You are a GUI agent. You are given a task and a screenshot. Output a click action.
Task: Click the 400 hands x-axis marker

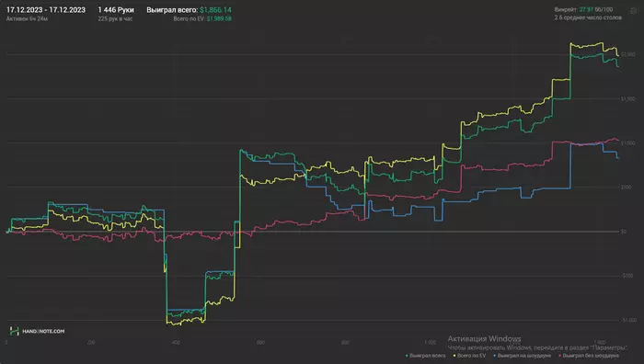pyautogui.click(x=176, y=342)
